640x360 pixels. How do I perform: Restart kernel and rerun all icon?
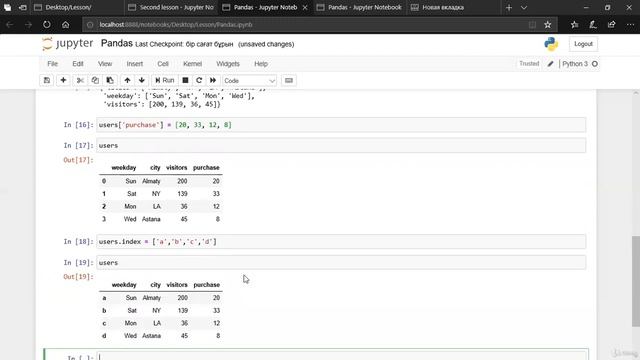[213, 80]
